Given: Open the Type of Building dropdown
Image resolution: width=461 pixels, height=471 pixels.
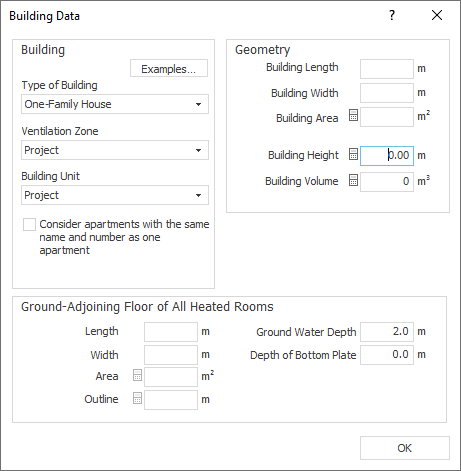Looking at the screenshot, I should tap(115, 104).
